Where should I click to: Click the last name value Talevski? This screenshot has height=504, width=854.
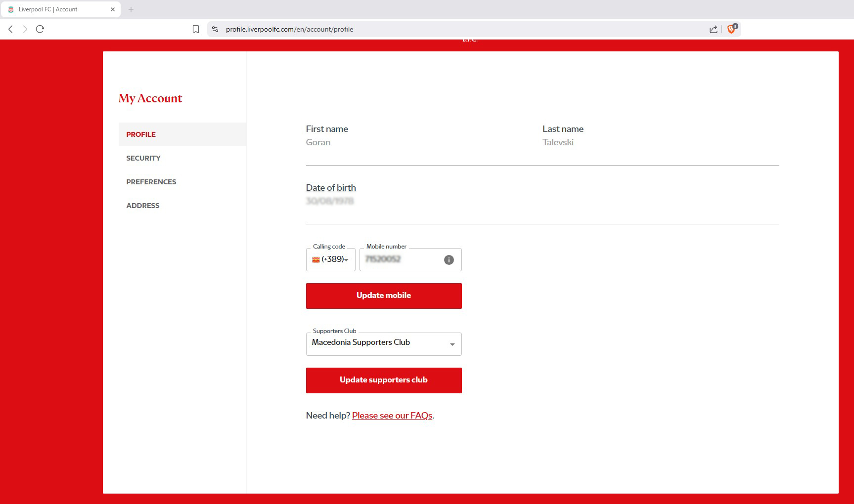pos(558,142)
